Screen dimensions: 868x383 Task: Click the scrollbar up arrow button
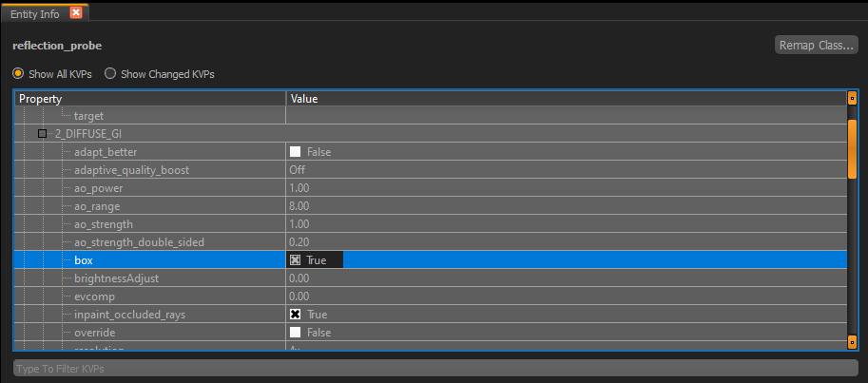click(852, 99)
